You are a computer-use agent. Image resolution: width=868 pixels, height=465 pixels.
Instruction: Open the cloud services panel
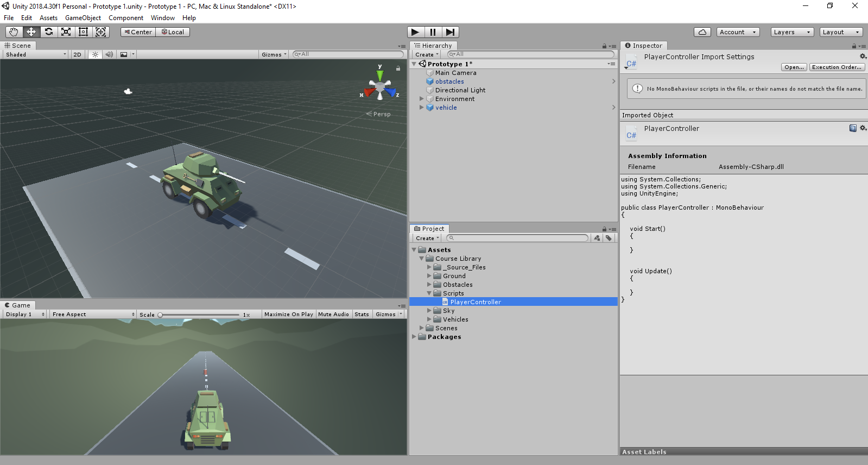(x=702, y=32)
